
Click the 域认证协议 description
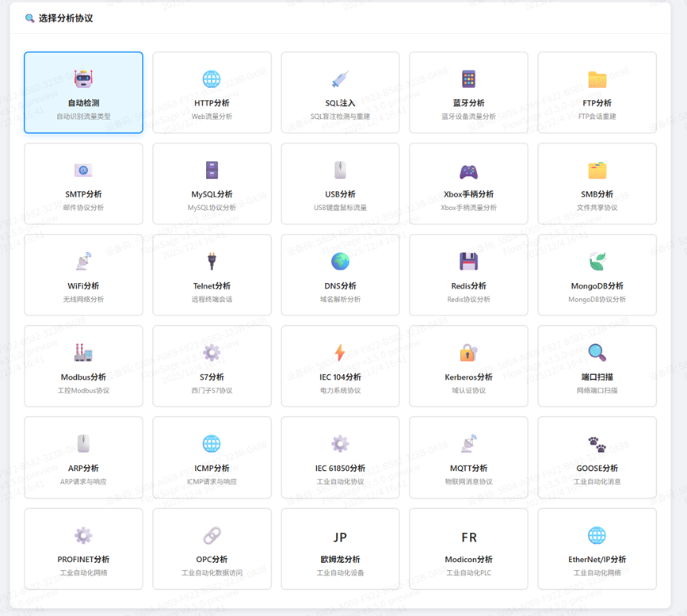tap(468, 390)
